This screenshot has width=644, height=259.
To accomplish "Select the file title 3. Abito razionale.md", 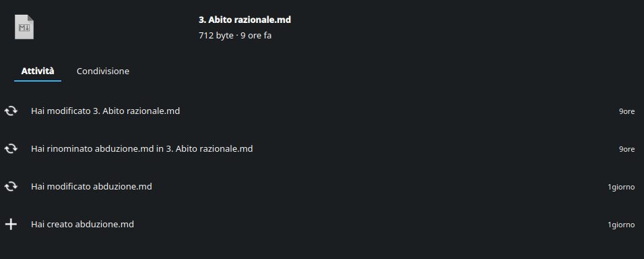I will click(245, 20).
